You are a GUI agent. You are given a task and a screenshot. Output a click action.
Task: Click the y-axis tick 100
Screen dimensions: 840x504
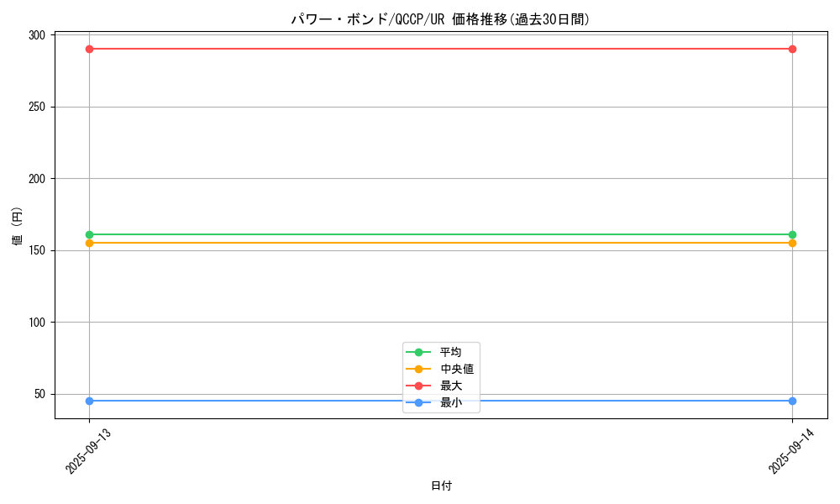tap(37, 323)
